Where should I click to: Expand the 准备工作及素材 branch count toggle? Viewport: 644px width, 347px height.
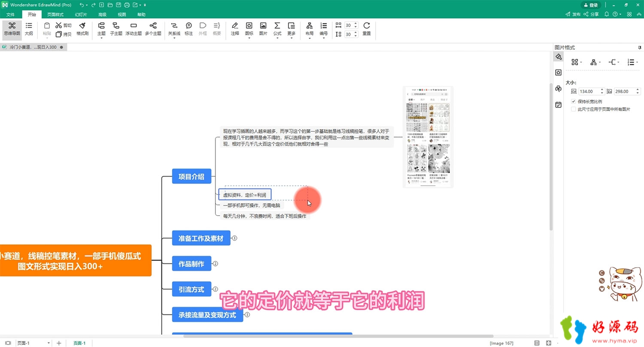coord(234,238)
